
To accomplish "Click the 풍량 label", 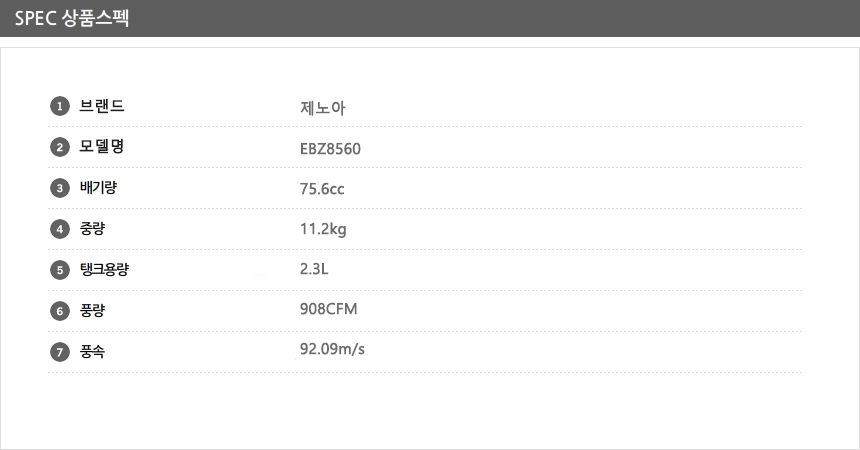I will point(93,311).
